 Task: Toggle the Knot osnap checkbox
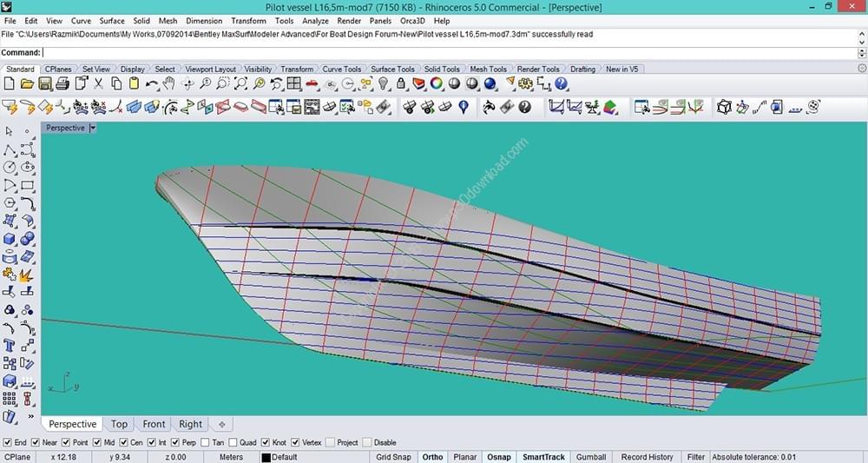(266, 442)
